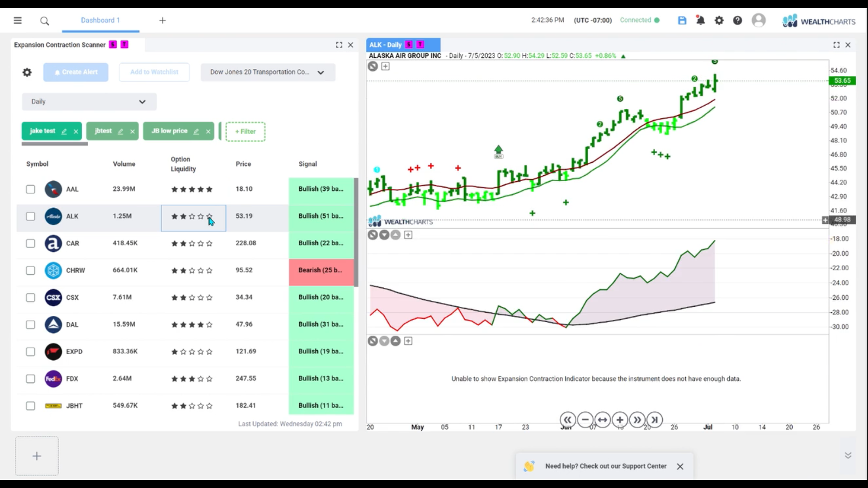Open the Daily timeframe dropdown

[x=89, y=102]
